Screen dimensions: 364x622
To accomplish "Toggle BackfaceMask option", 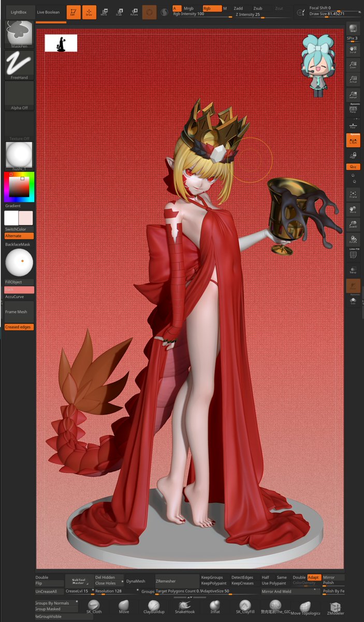I will click(19, 244).
